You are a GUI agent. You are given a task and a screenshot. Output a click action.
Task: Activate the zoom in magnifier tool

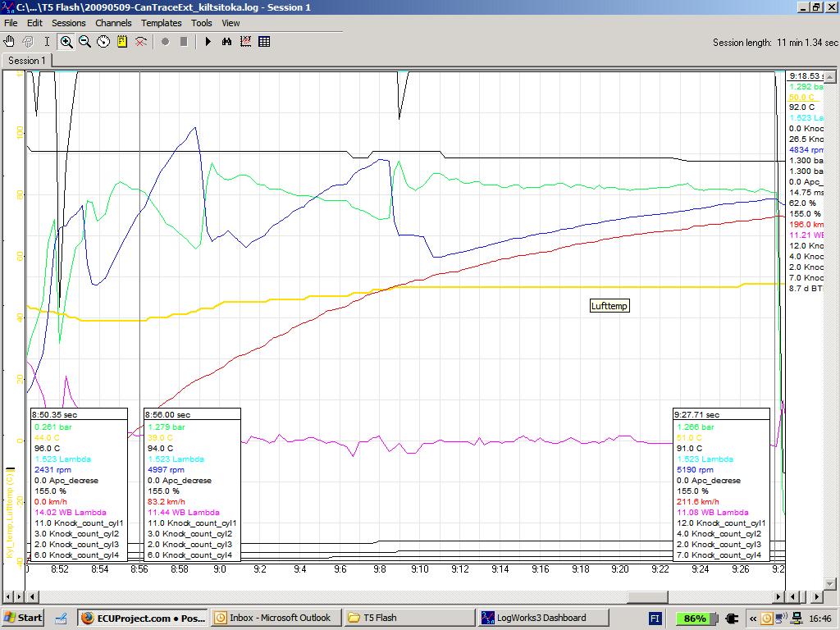tap(66, 41)
